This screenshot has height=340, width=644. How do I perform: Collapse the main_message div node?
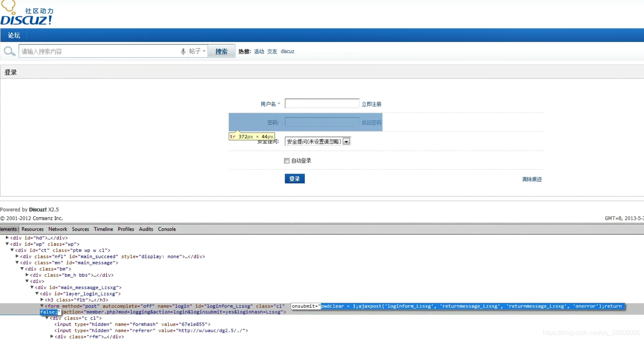pos(17,262)
